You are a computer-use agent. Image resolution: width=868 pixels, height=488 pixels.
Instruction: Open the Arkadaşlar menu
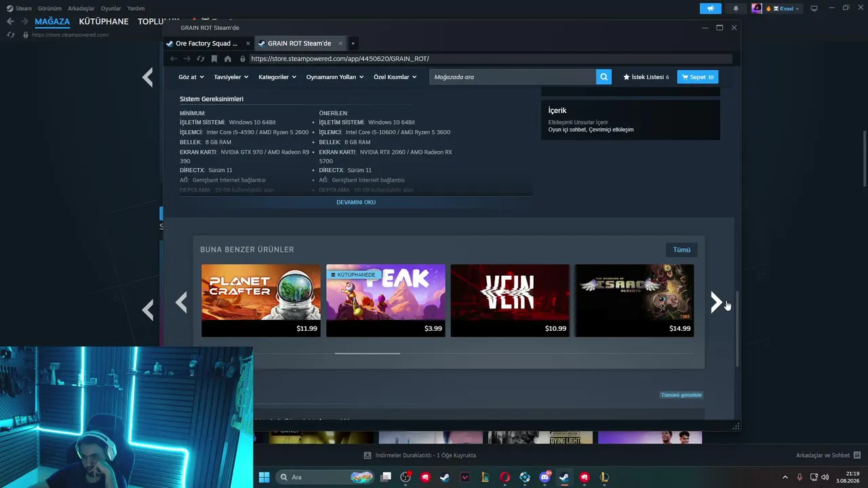point(81,8)
